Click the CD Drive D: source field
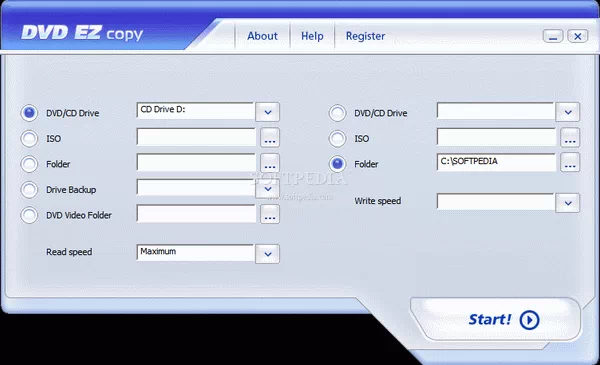The image size is (600, 365). click(196, 111)
